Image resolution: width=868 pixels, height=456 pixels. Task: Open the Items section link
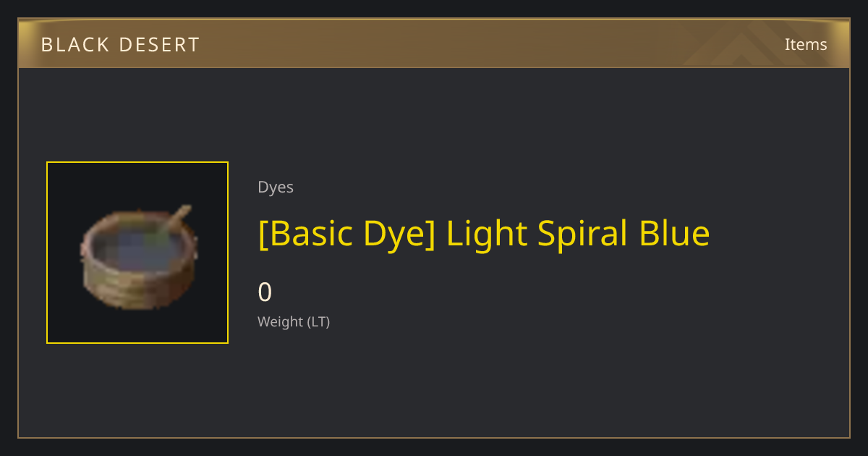pos(806,44)
